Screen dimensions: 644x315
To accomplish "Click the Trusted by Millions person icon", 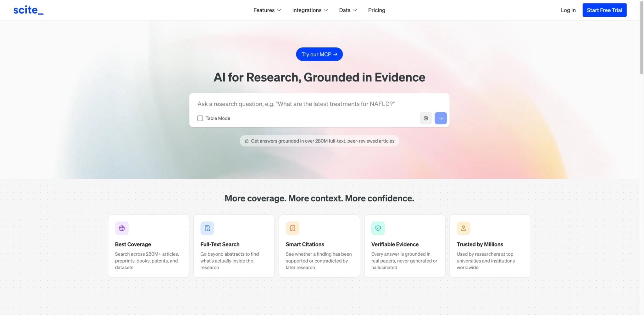I will click(464, 228).
